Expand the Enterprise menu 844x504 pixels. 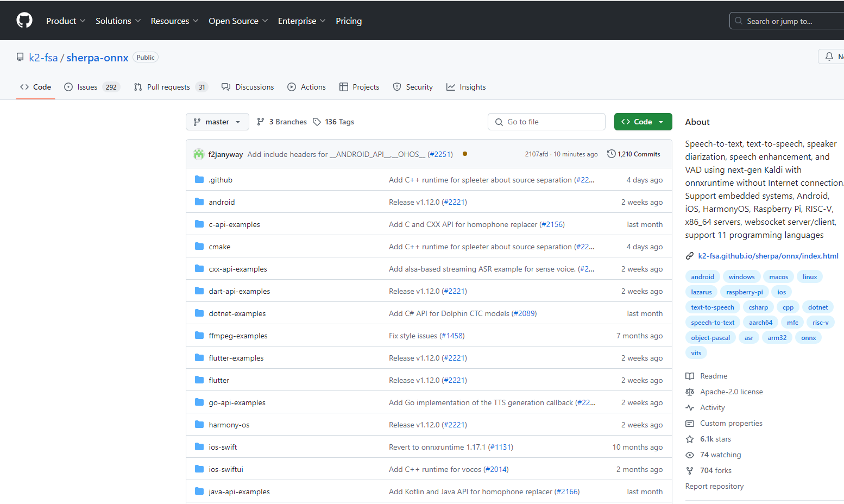point(302,21)
